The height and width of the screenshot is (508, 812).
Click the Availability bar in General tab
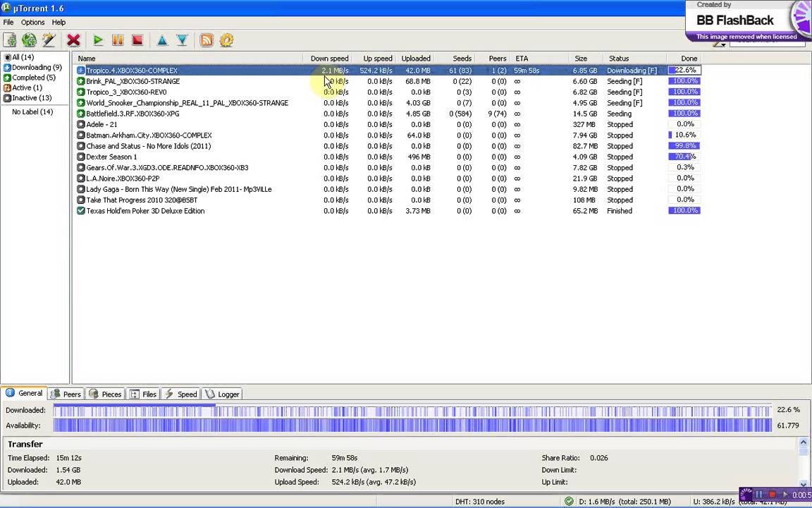click(412, 425)
